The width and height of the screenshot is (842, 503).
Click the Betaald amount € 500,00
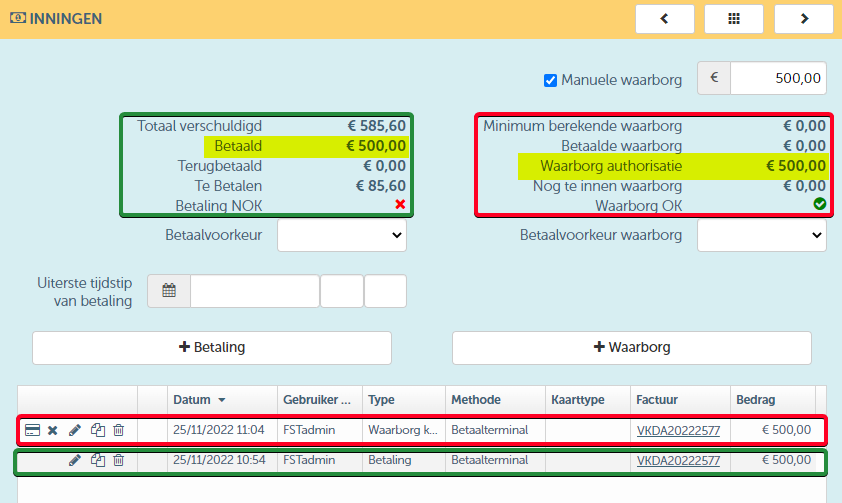pyautogui.click(x=376, y=146)
